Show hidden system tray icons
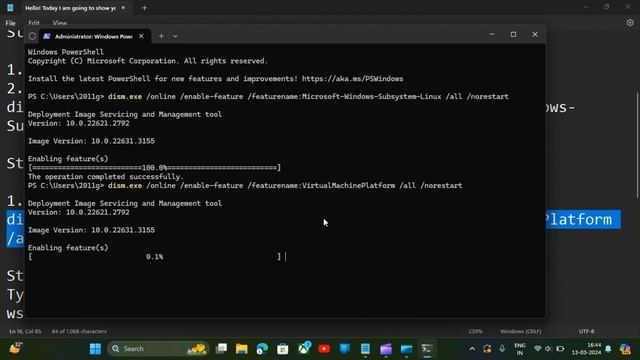Viewport: 640px width, 360px height. pos(472,349)
